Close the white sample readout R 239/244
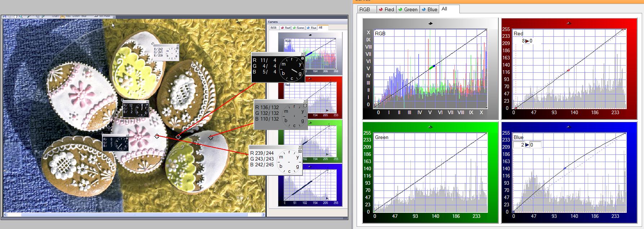The height and width of the screenshot is (229, 644). tap(300, 147)
